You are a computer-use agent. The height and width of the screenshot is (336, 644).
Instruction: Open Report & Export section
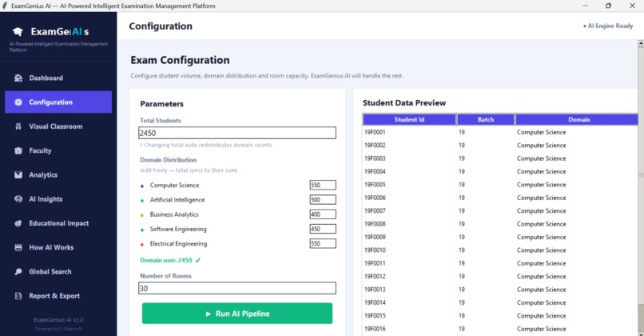point(58,296)
